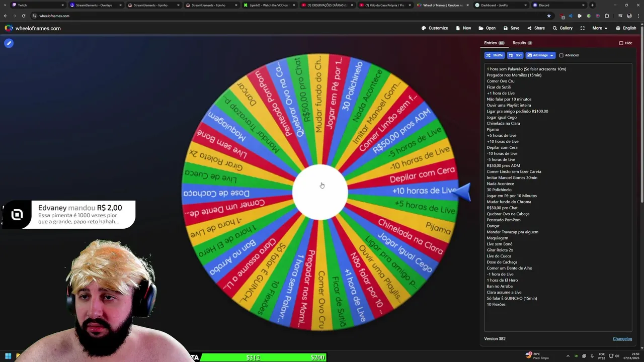Share the wheel

pos(536,28)
